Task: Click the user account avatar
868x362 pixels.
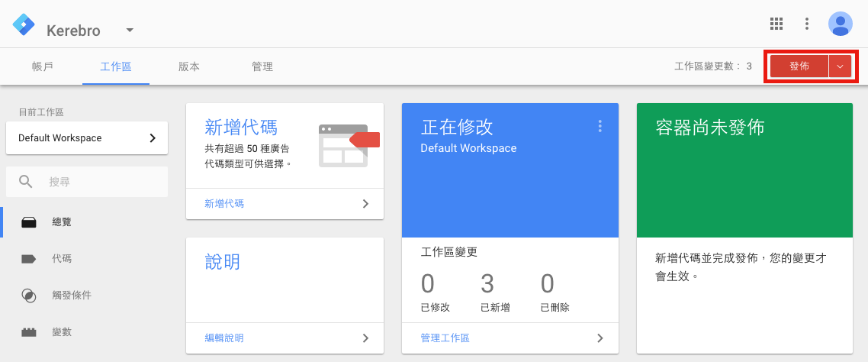Action: (840, 24)
